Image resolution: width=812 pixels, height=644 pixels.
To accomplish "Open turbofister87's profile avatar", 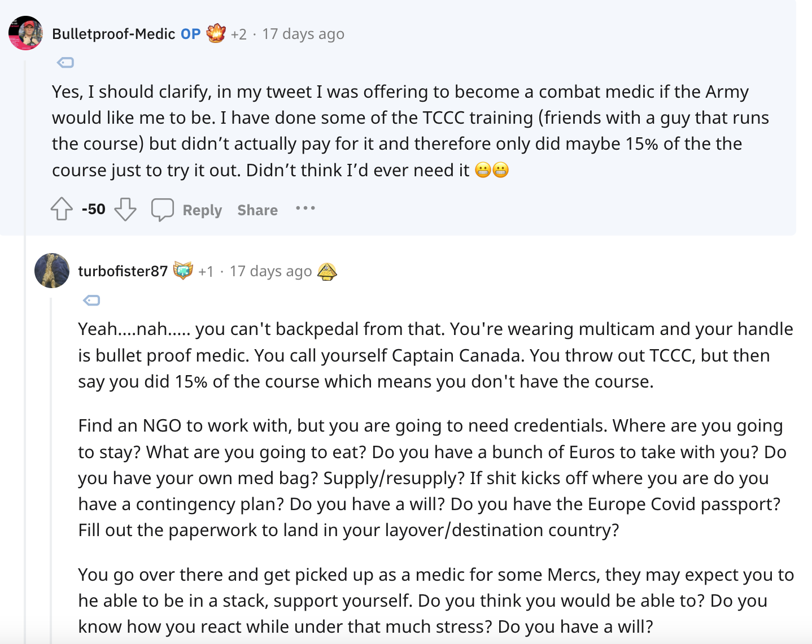I will tap(52, 271).
